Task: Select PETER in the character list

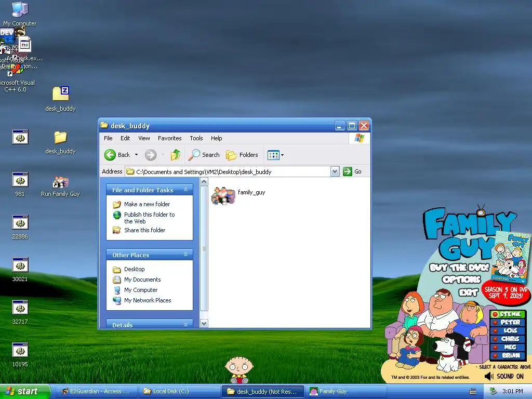Action: click(x=508, y=322)
